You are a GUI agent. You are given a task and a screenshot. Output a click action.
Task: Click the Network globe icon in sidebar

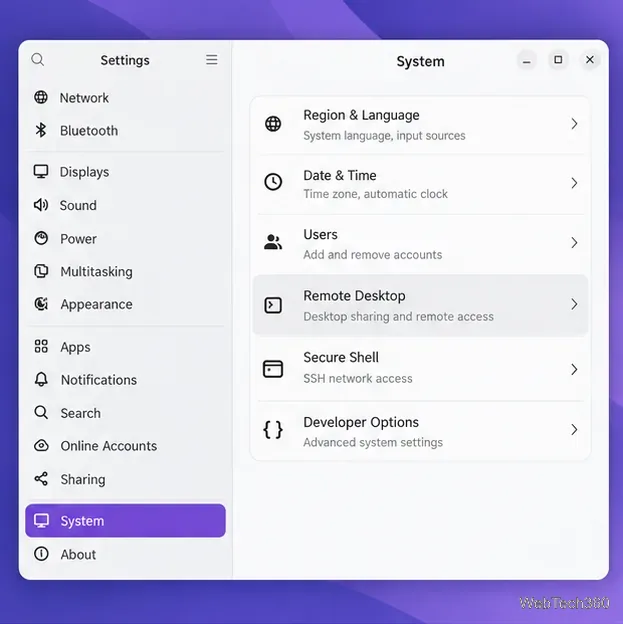click(41, 97)
